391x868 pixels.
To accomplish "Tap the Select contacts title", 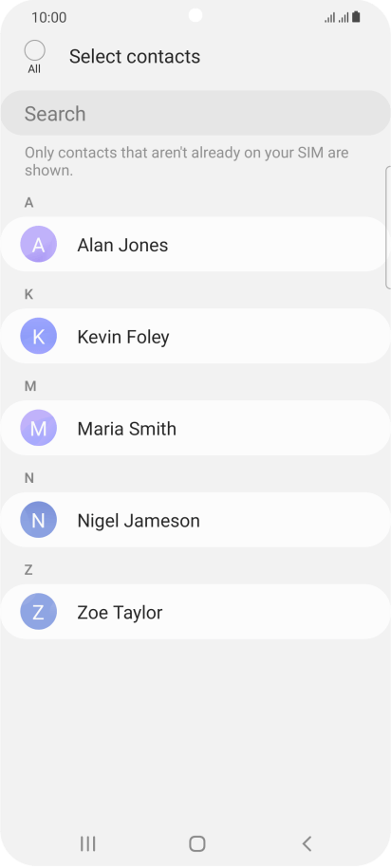I will coord(135,57).
